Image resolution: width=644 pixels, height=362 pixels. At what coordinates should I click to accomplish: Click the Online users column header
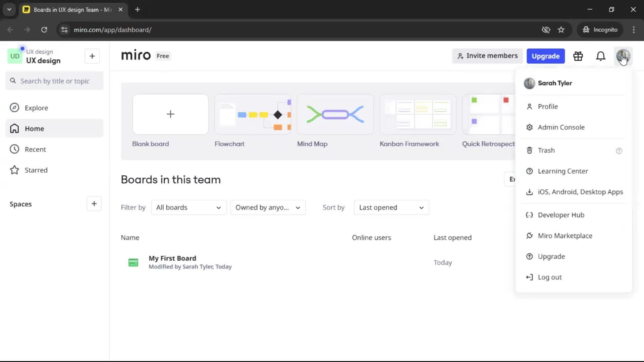point(371,238)
